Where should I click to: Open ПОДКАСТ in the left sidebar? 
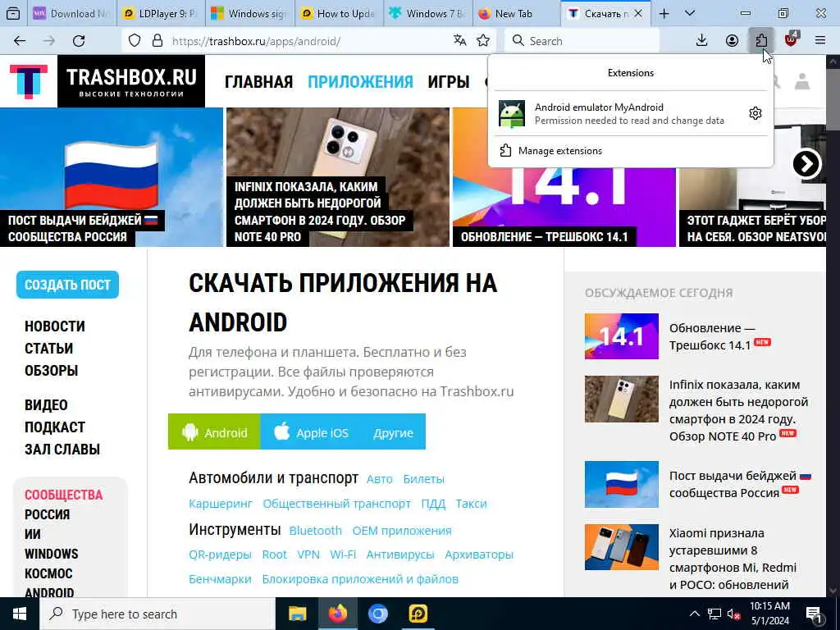pyautogui.click(x=55, y=427)
